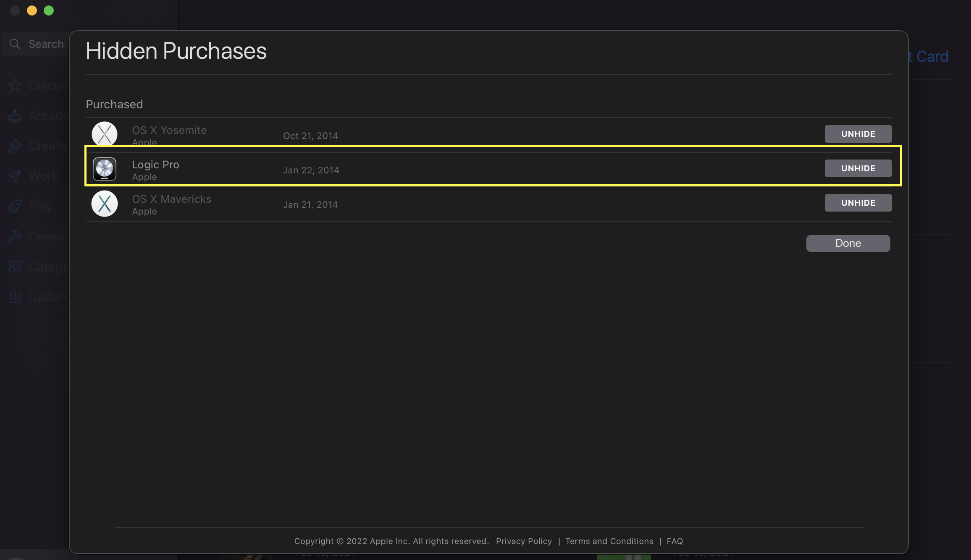Click the OS X Mavericks app icon
Image resolution: width=971 pixels, height=560 pixels.
105,204
